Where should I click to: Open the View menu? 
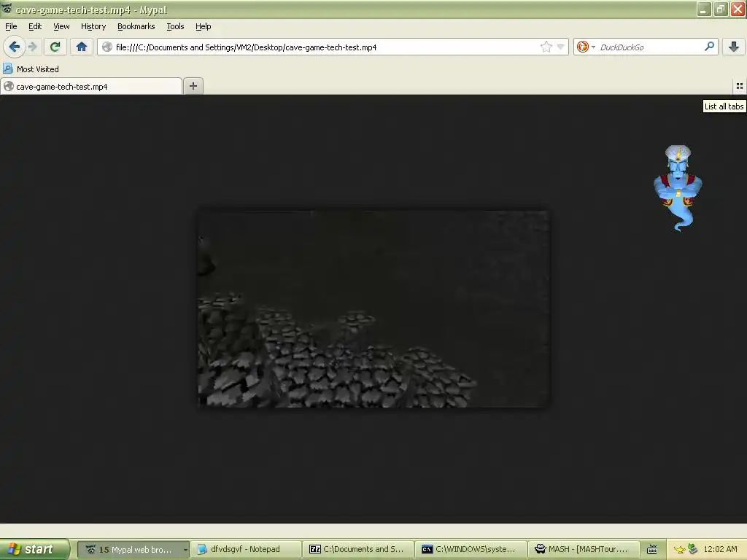click(x=61, y=27)
